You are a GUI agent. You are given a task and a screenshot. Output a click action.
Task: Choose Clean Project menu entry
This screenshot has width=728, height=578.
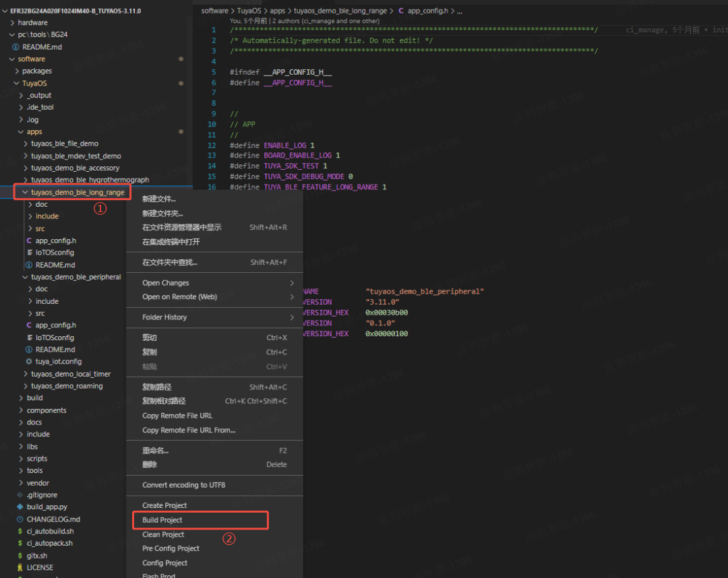click(163, 534)
